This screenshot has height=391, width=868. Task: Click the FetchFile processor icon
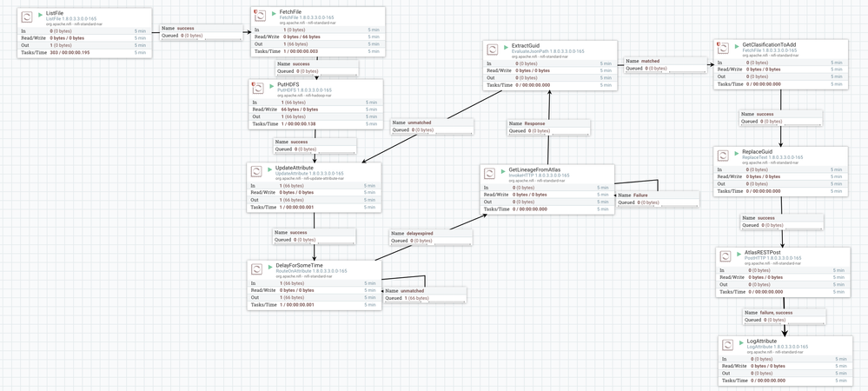(x=260, y=16)
